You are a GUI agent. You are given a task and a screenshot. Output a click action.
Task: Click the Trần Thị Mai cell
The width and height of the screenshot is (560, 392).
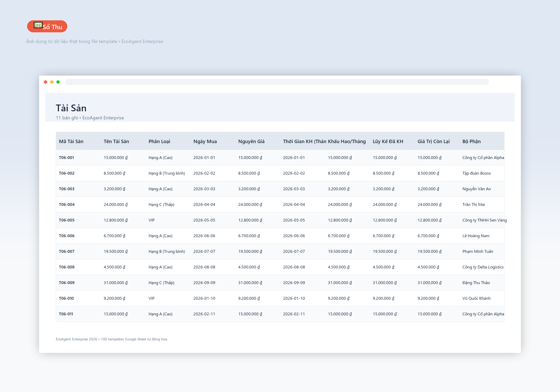click(x=474, y=205)
